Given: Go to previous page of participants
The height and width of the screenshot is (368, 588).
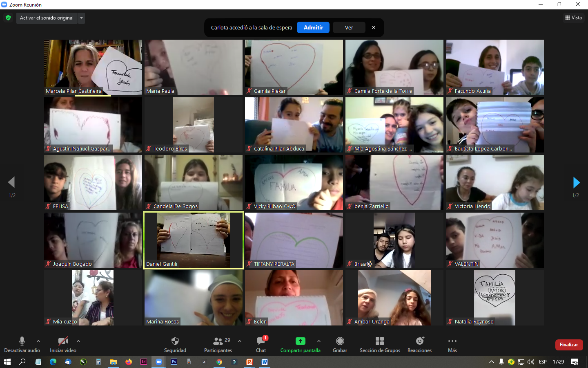Looking at the screenshot, I should [11, 182].
